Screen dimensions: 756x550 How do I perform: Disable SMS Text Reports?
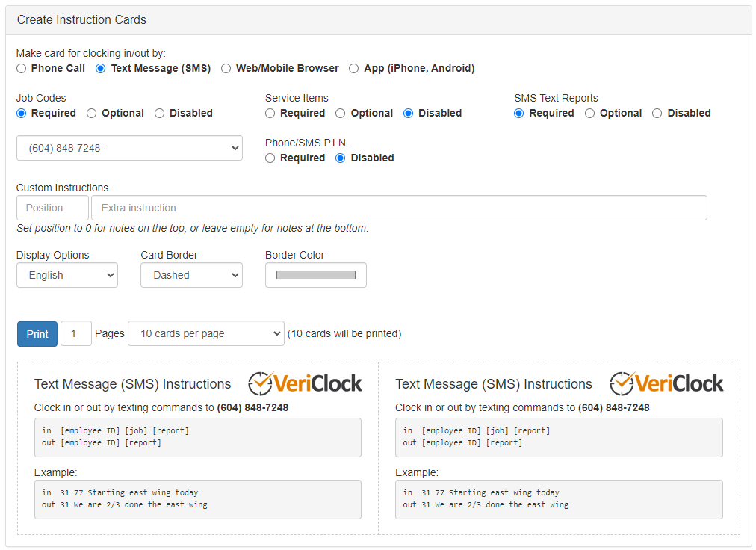point(657,113)
